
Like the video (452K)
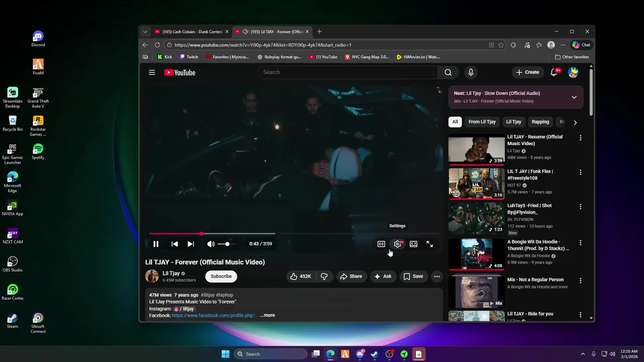[x=300, y=277]
